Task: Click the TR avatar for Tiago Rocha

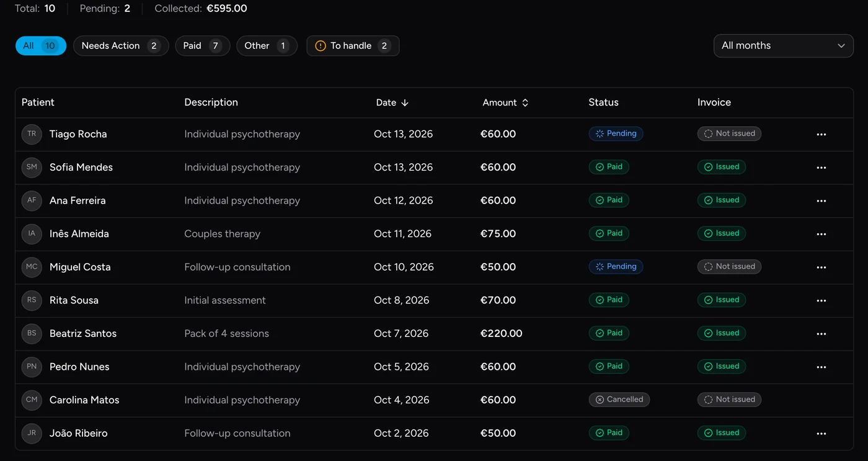Action: click(32, 134)
